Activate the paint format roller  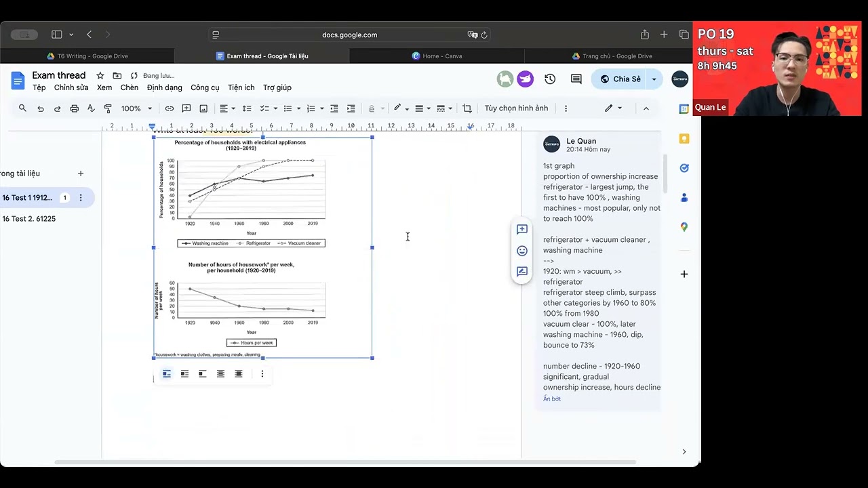pyautogui.click(x=107, y=108)
